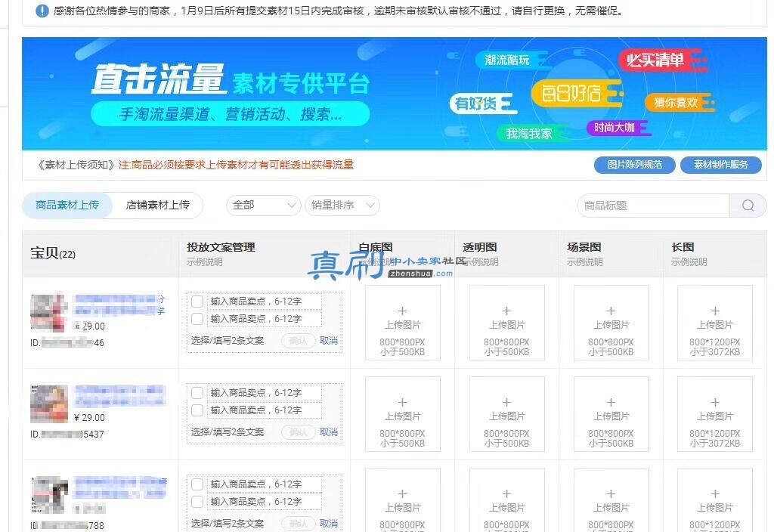The width and height of the screenshot is (774, 532).
Task: Open the product thumbnail for ID ending 46
Action: [49, 312]
